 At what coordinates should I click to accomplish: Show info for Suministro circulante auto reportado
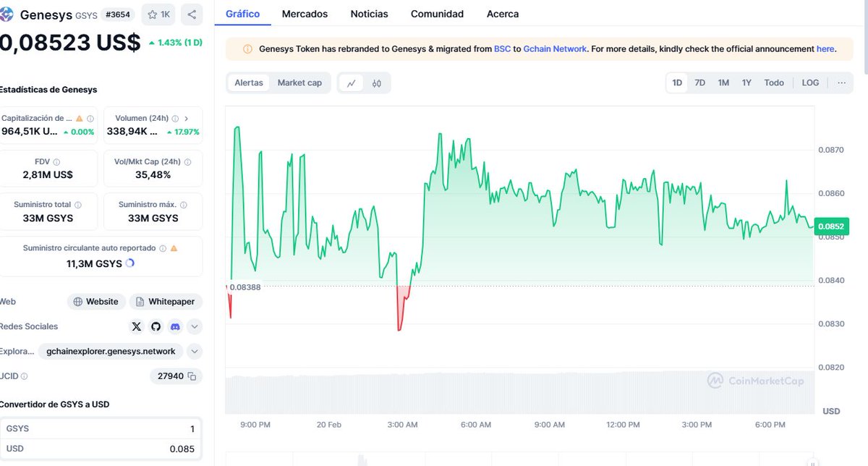coord(163,248)
